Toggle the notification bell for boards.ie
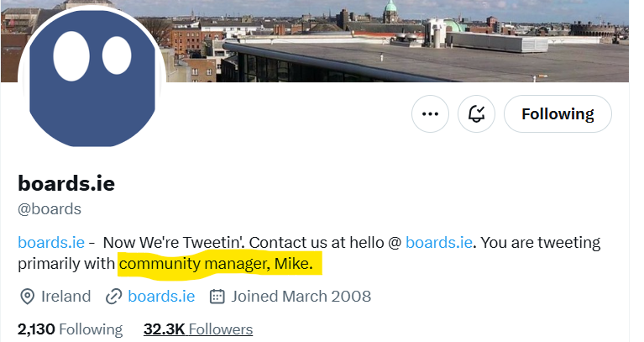 [x=476, y=114]
